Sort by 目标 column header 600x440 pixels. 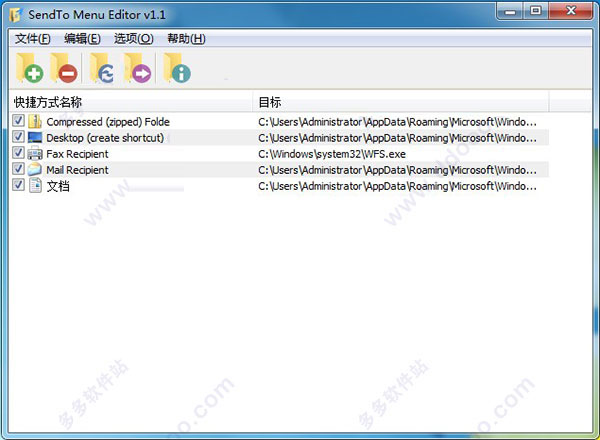click(401, 102)
